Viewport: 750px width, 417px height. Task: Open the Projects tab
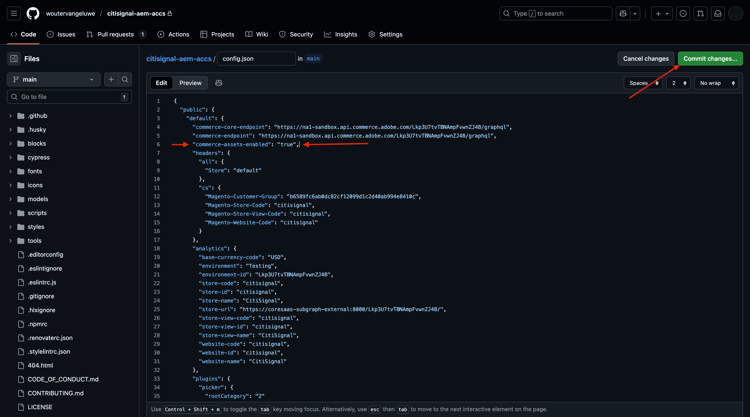(x=217, y=34)
